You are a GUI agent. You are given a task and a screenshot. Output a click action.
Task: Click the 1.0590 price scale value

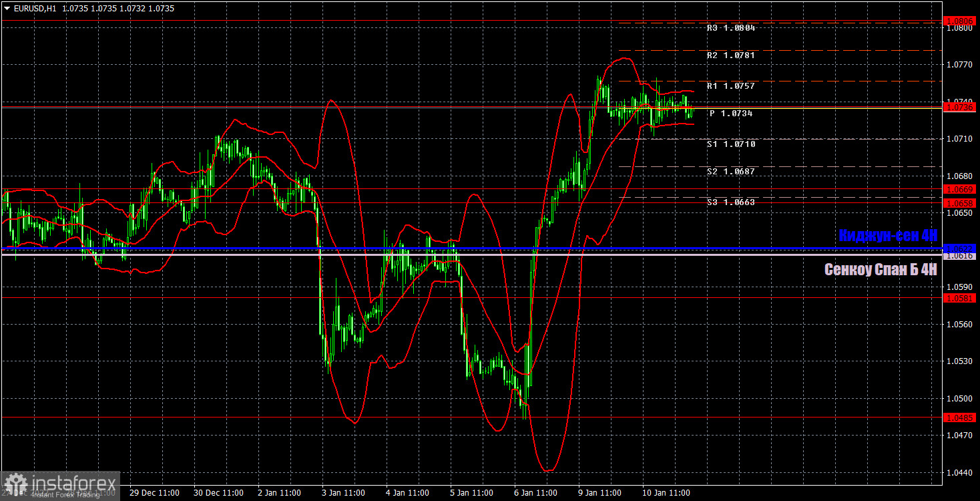[959, 287]
